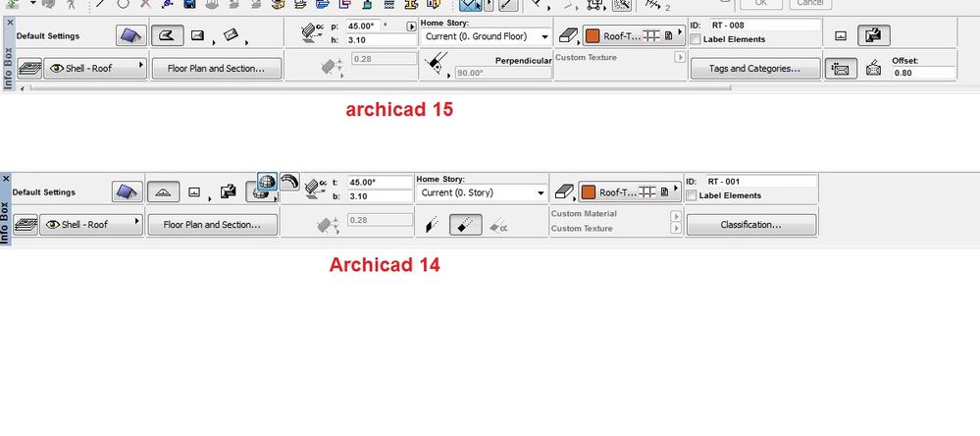Open Home Story dropdown showing Ground Floor
The width and height of the screenshot is (980, 436).
pyautogui.click(x=487, y=37)
